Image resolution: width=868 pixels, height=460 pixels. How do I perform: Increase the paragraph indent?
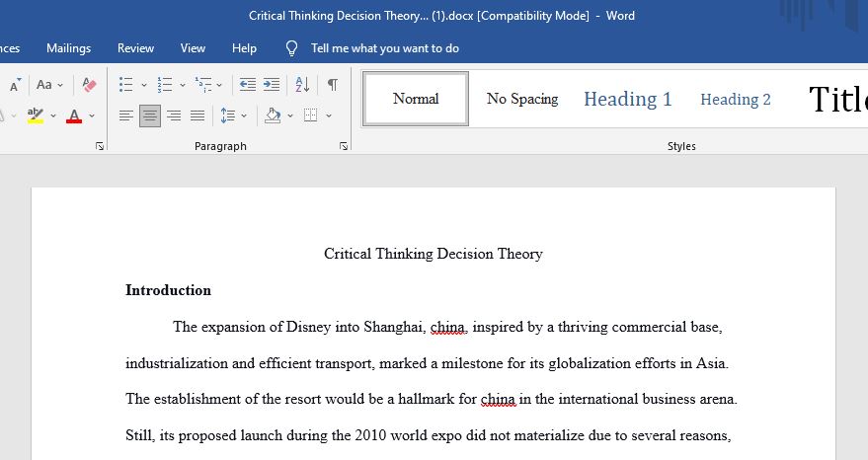click(x=272, y=85)
